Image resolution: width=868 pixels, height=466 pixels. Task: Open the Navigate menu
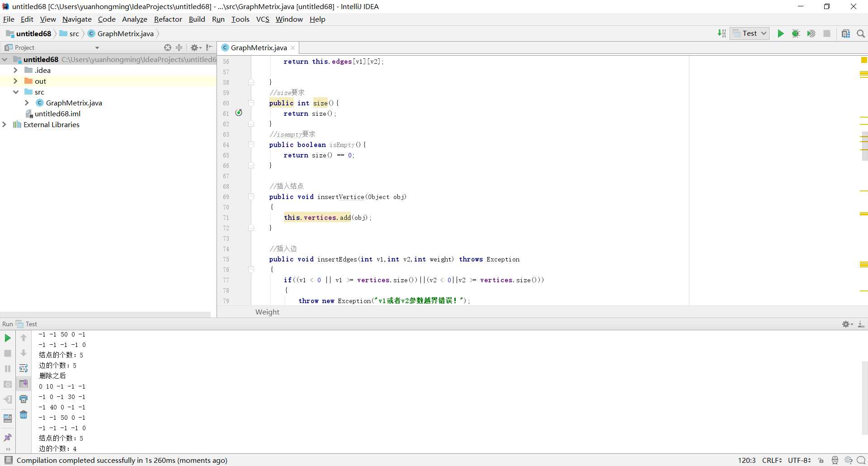point(77,19)
